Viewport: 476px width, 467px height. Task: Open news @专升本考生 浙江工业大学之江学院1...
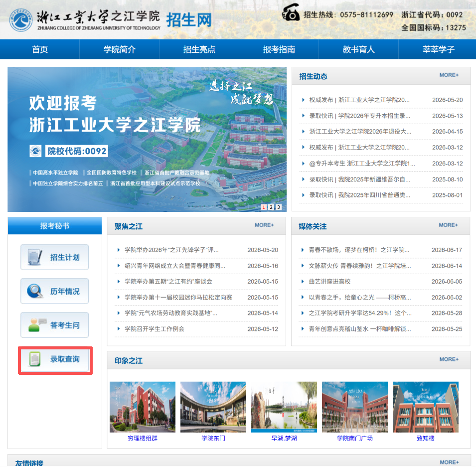(x=362, y=163)
